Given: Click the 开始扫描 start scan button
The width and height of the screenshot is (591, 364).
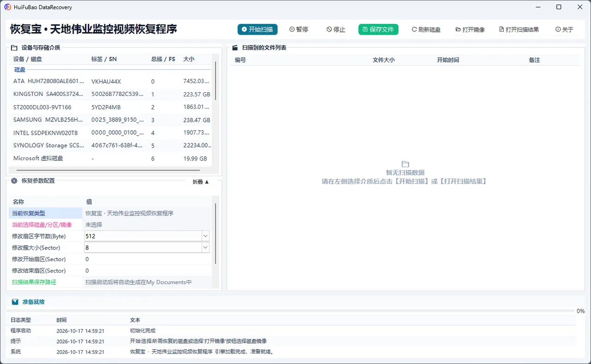Looking at the screenshot, I should point(258,30).
